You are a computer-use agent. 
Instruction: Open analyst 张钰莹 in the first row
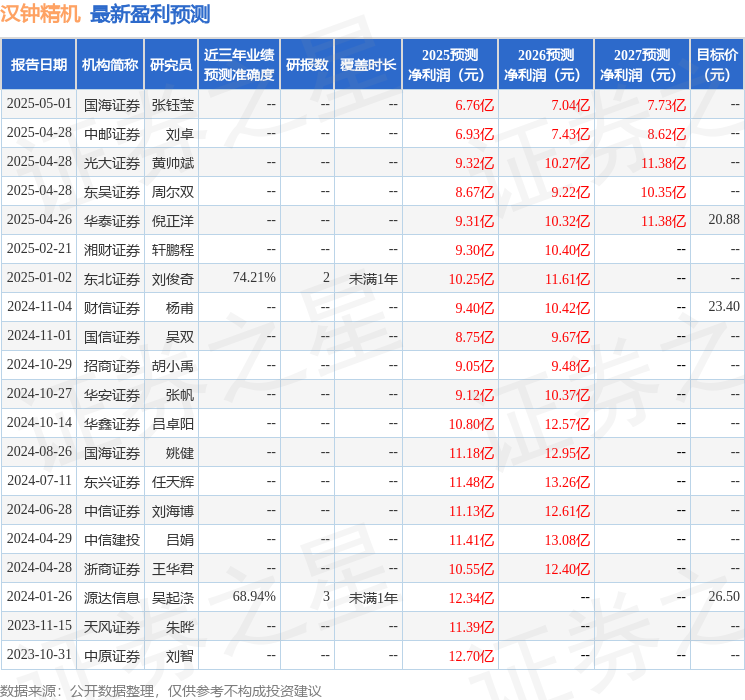click(172, 105)
